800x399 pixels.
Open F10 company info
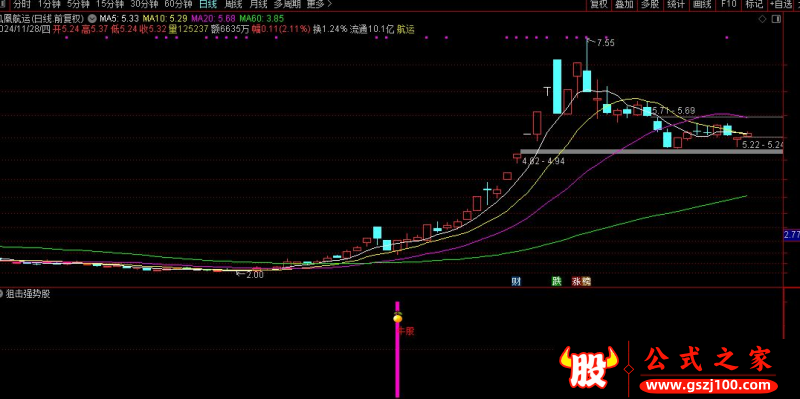click(729, 5)
